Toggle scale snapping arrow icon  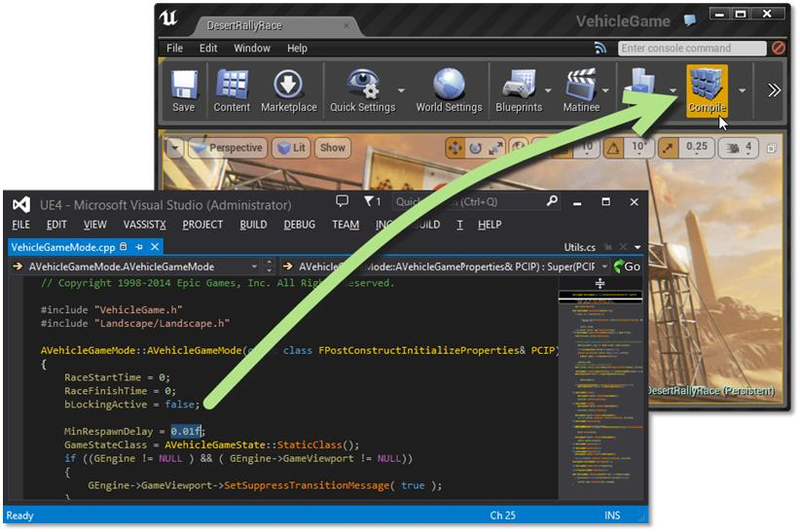coord(668,149)
